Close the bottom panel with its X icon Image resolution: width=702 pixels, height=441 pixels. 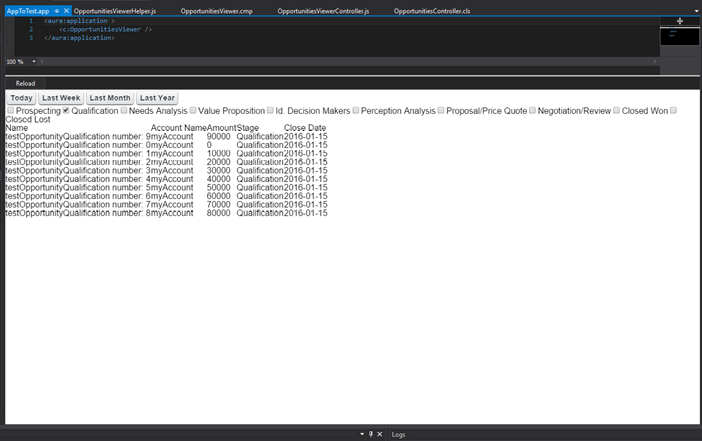tap(380, 434)
